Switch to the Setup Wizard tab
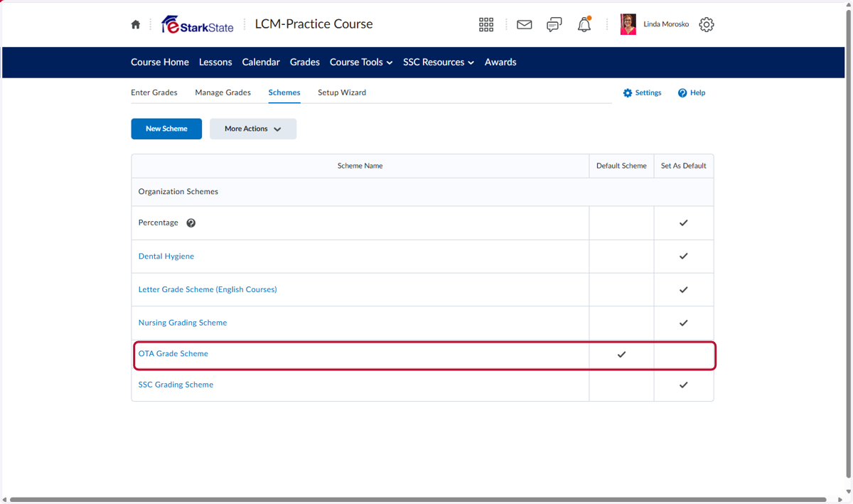Viewport: 853px width, 504px height. pos(342,92)
